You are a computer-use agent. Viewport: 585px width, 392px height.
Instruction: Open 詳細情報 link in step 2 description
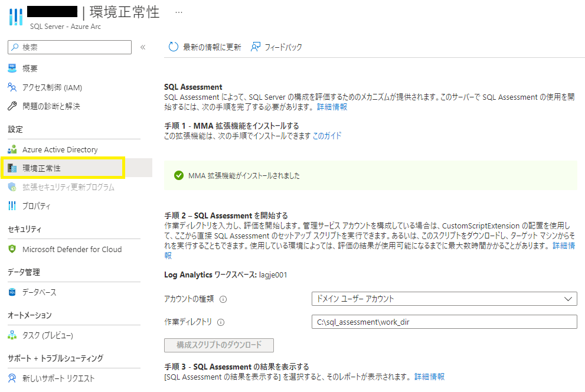tap(564, 246)
